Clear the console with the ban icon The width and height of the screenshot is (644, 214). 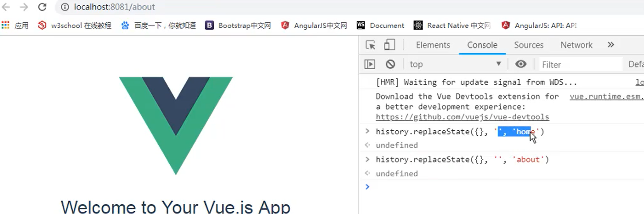390,64
